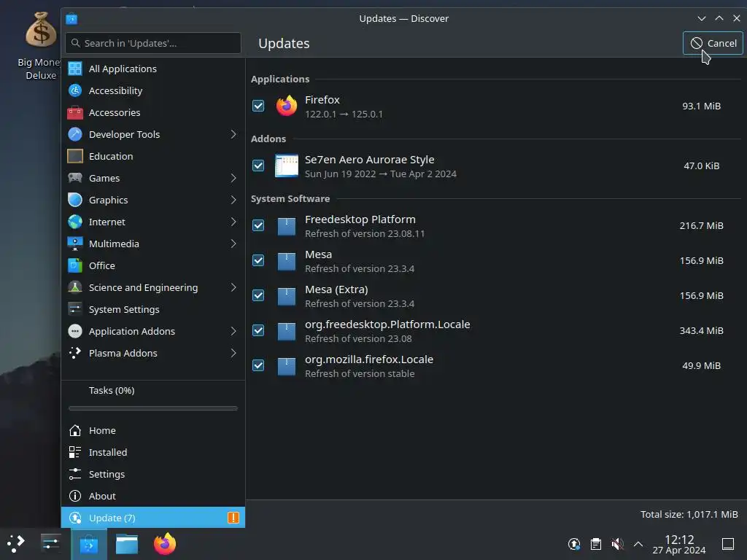Screen dimensions: 747x560
Task: Open the Dolphin file manager from taskbar
Action: (127, 543)
